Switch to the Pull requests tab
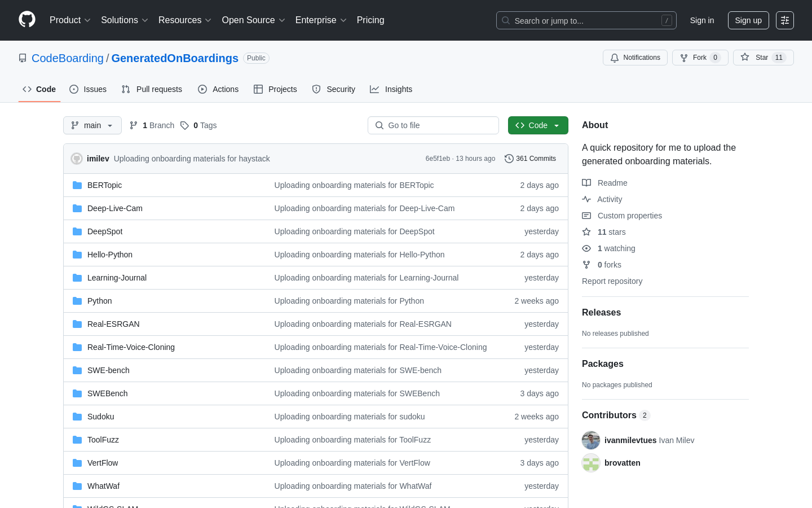 (x=152, y=89)
